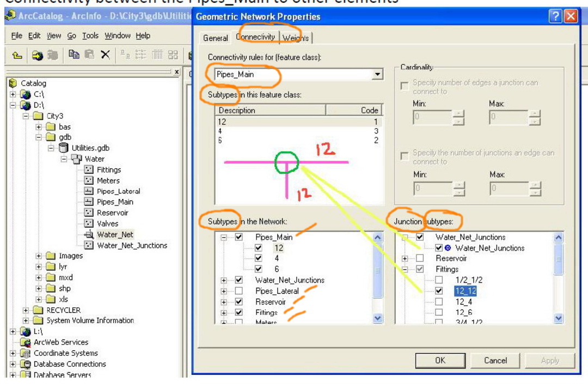Click the Apply button
Screen dimensions: 588x388
tap(550, 360)
